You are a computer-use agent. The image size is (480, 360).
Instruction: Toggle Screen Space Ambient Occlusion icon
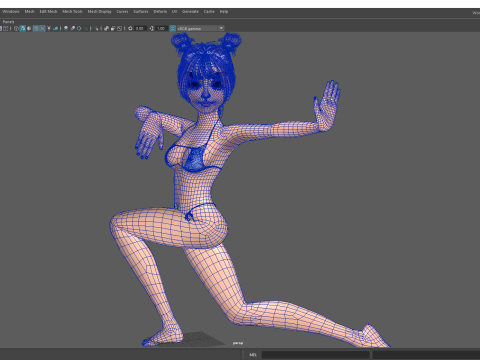click(66, 29)
